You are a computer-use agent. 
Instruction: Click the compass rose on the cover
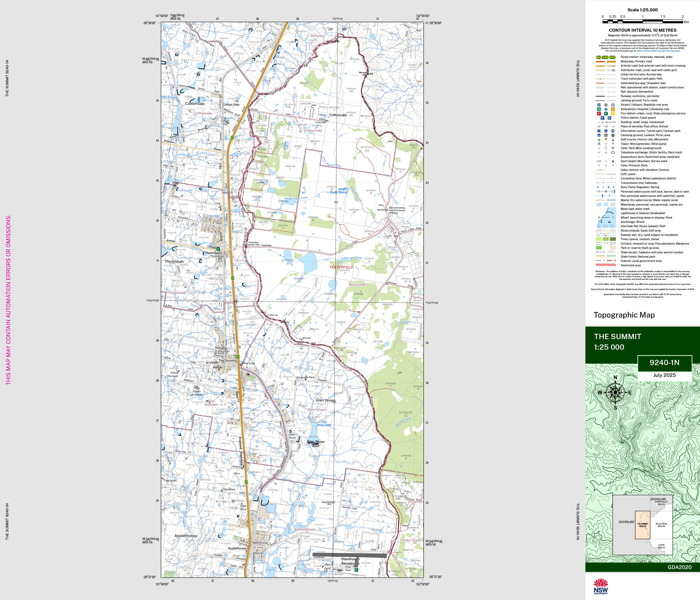click(x=615, y=392)
